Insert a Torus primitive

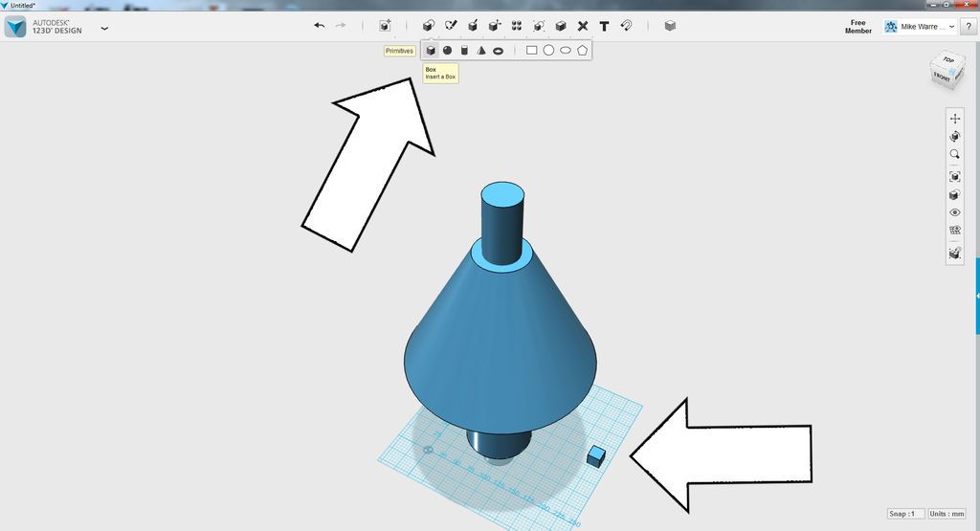click(498, 51)
